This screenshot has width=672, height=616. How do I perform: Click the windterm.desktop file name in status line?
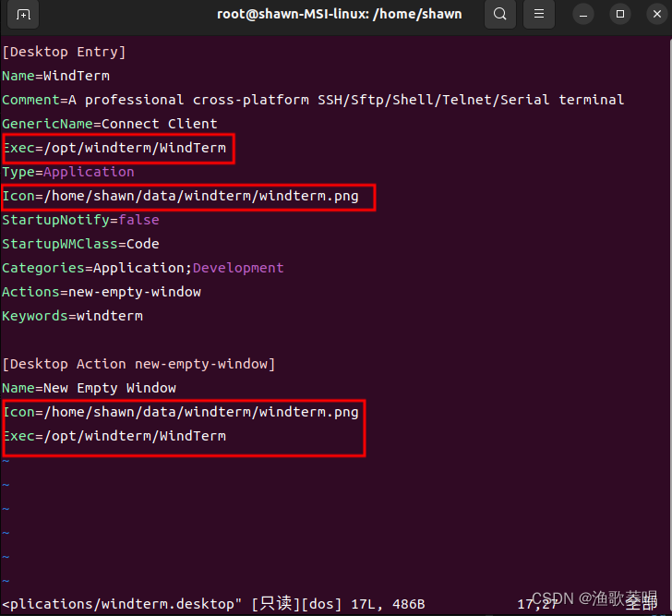tap(168, 604)
